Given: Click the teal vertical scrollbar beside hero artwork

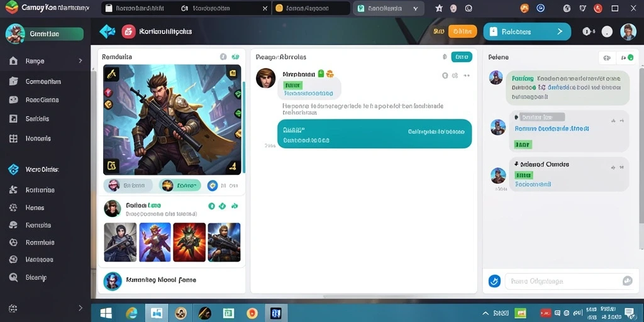Looking at the screenshot, I should coord(245,127).
